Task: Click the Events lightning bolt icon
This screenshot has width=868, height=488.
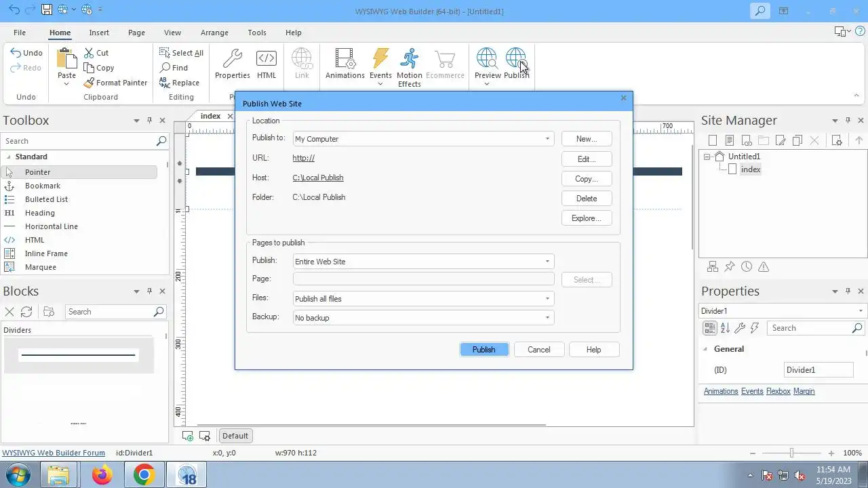Action: 380,58
